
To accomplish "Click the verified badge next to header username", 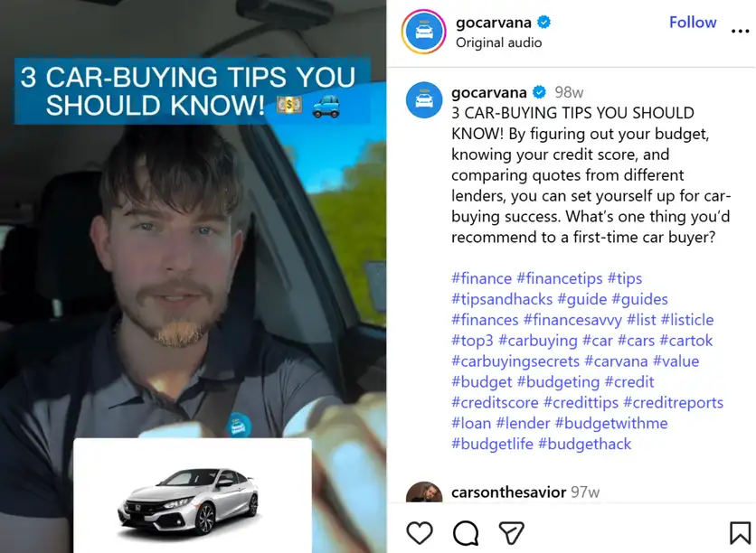I will (x=544, y=23).
